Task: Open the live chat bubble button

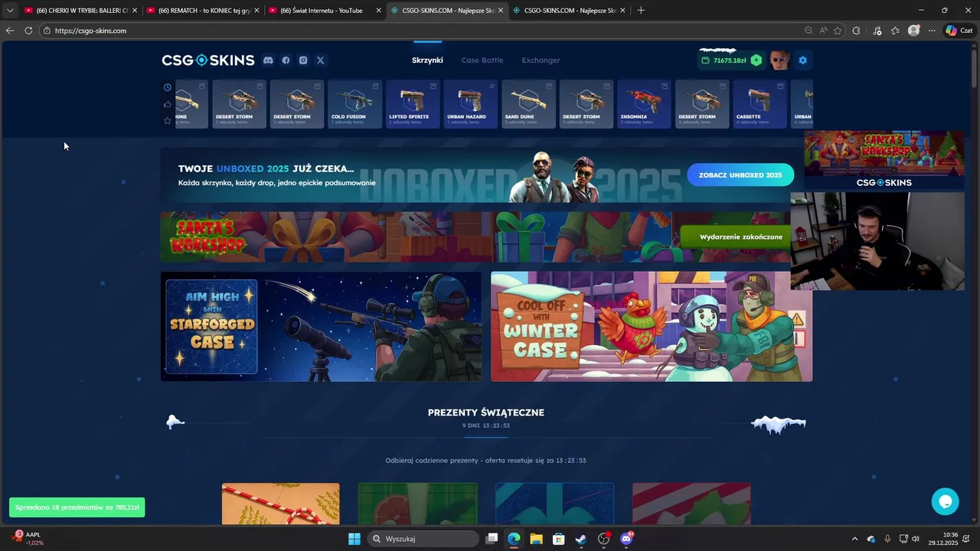Action: pyautogui.click(x=946, y=501)
